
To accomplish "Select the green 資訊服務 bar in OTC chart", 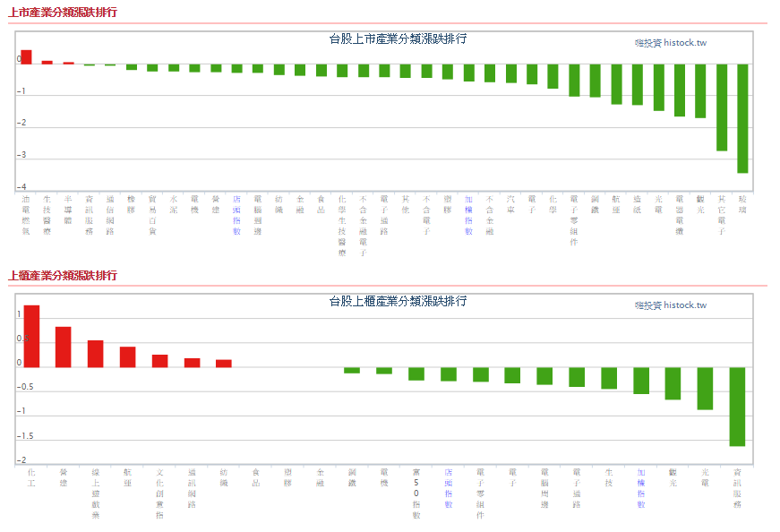I will pos(737,407).
